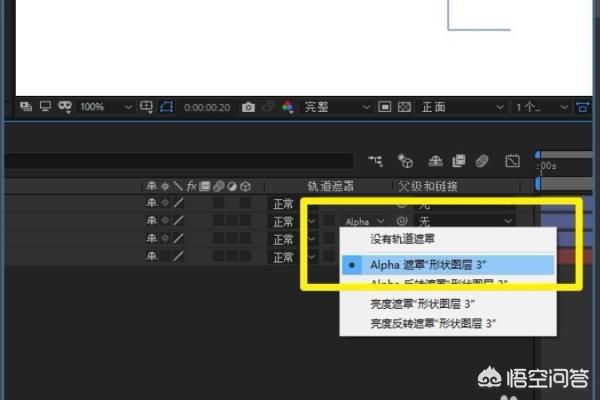Viewport: 600px width, 400px height.
Task: Click the timeline layer search field
Action: [179, 161]
